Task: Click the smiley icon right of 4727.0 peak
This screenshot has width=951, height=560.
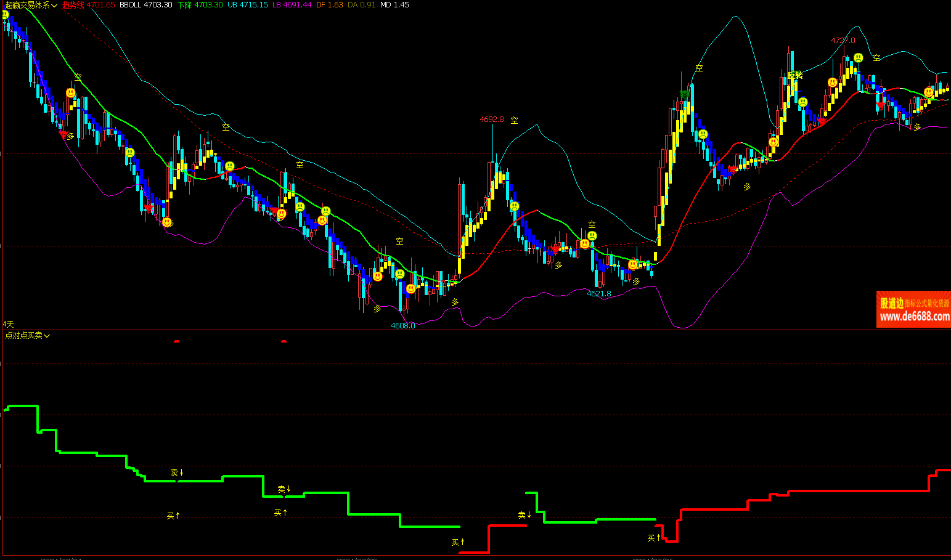Action: (858, 58)
